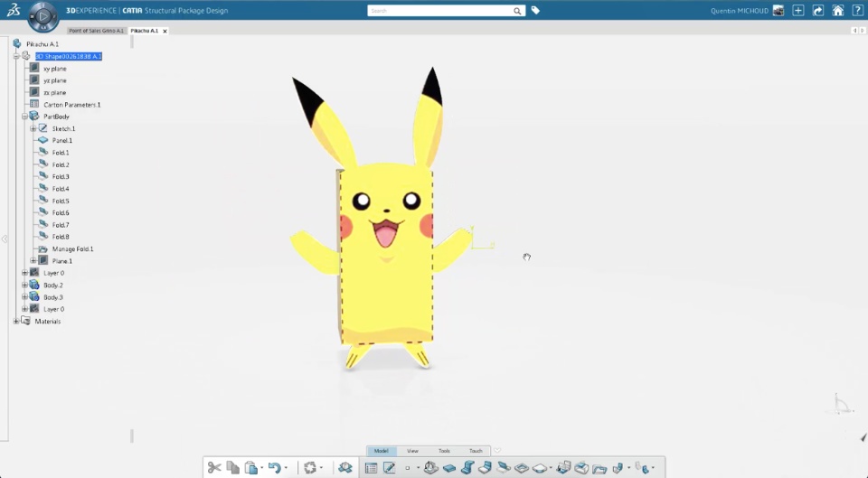Screen dimensions: 868x478
Task: Select Fold.5 in the tree
Action: coord(61,201)
